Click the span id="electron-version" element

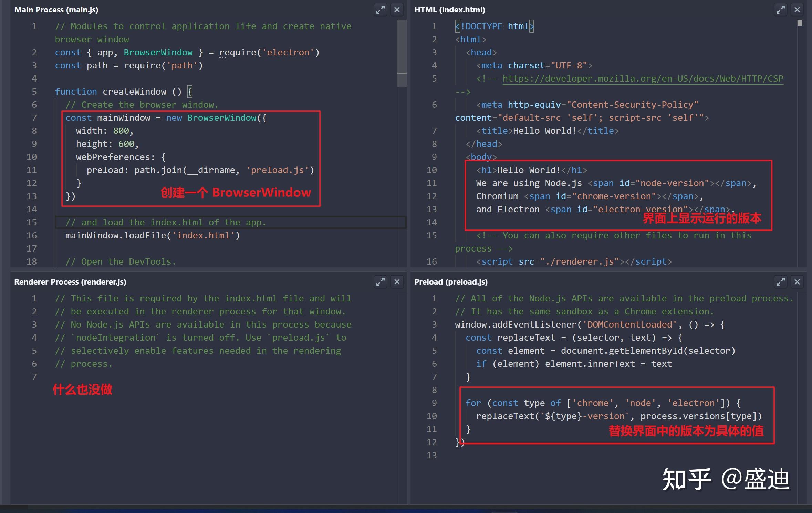tap(638, 209)
